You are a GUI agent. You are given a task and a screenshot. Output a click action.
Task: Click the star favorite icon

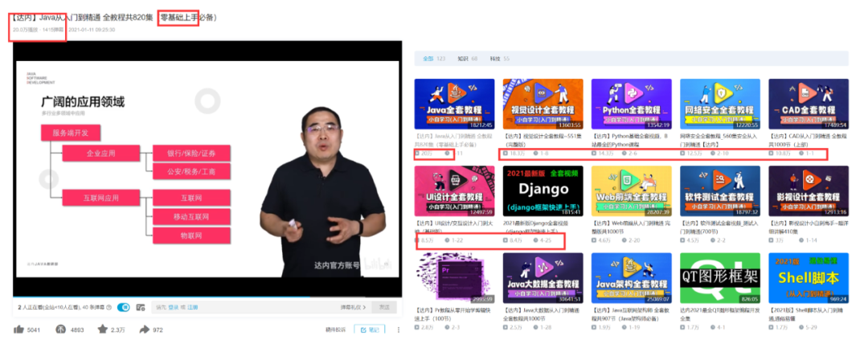coord(102,329)
